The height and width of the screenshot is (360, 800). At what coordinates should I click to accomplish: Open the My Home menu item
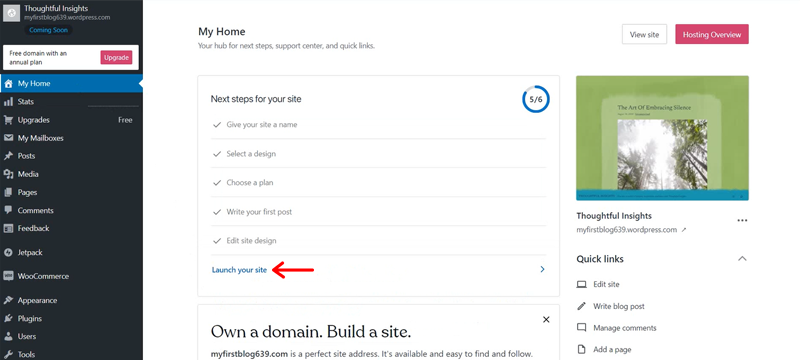[71, 84]
